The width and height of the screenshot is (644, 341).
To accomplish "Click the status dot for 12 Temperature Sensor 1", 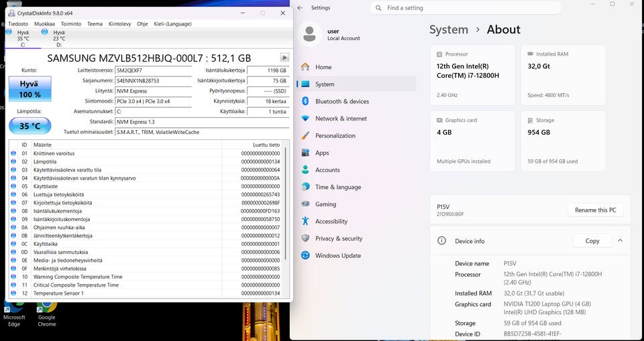I will (x=13, y=293).
